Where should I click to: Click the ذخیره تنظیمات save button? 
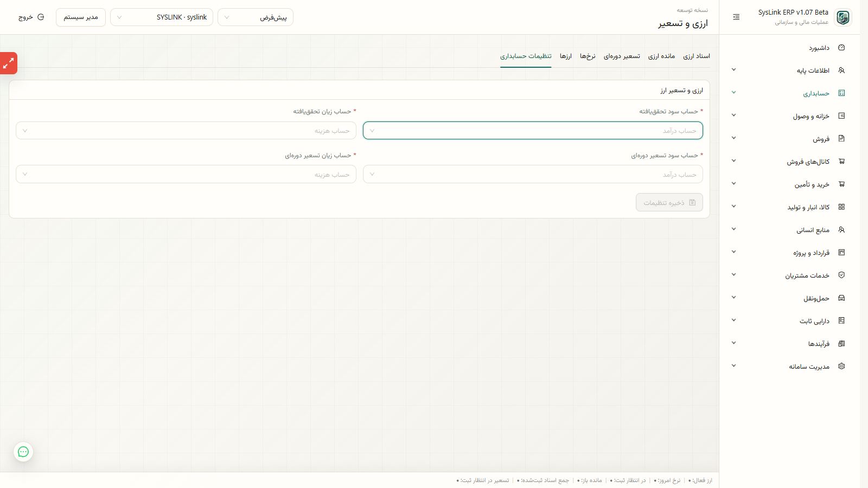point(669,203)
